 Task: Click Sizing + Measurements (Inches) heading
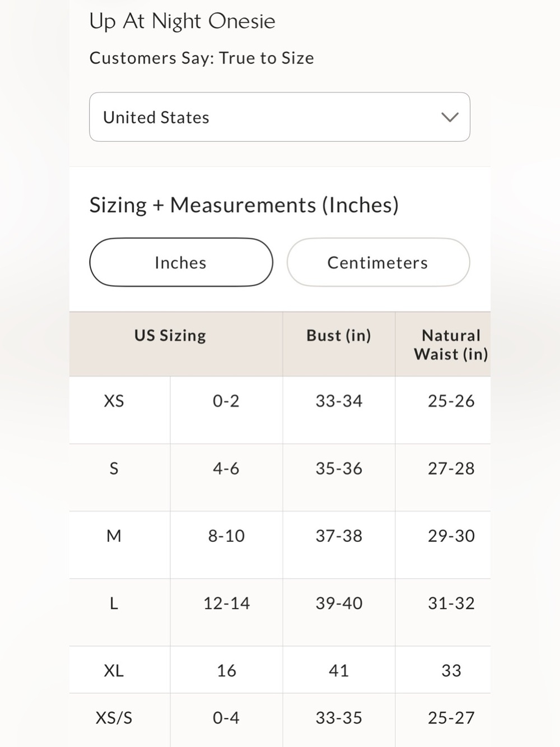tap(244, 205)
